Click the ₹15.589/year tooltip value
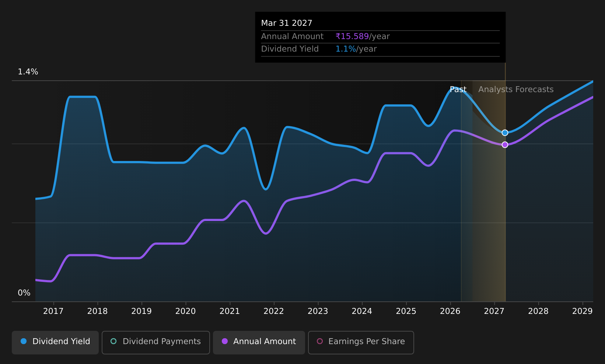The width and height of the screenshot is (605, 364). tap(363, 36)
